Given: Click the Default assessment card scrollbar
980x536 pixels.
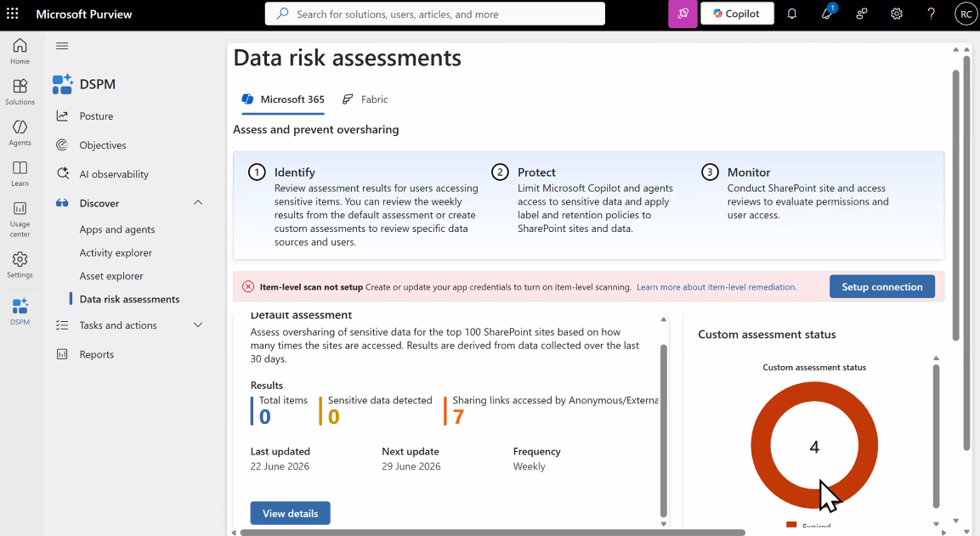Looking at the screenshot, I should click(x=664, y=431).
